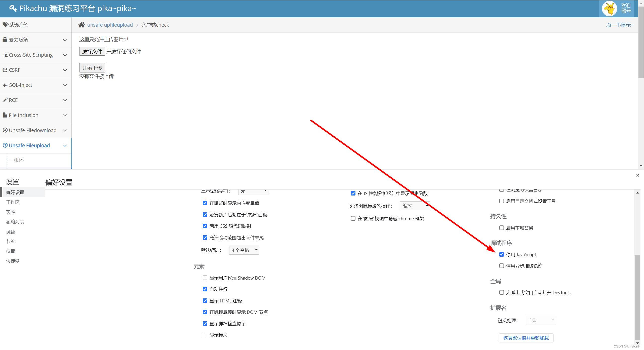Viewport: 644px width, 350px height.
Task: Click the SQL-Inject plane icon
Action: pyautogui.click(x=5, y=85)
